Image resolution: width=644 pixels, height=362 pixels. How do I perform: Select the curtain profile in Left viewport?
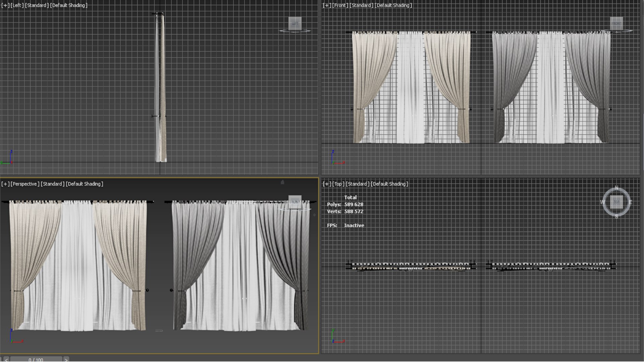[161, 87]
